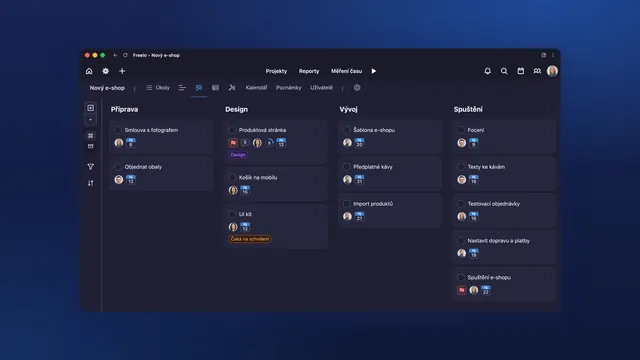The width and height of the screenshot is (640, 360).
Task: Mark Produktová stránka as done
Action: click(x=232, y=130)
